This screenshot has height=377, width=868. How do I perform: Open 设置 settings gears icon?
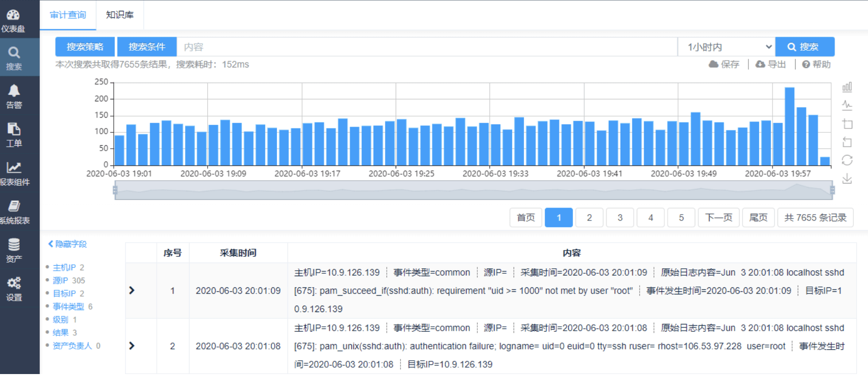14,288
